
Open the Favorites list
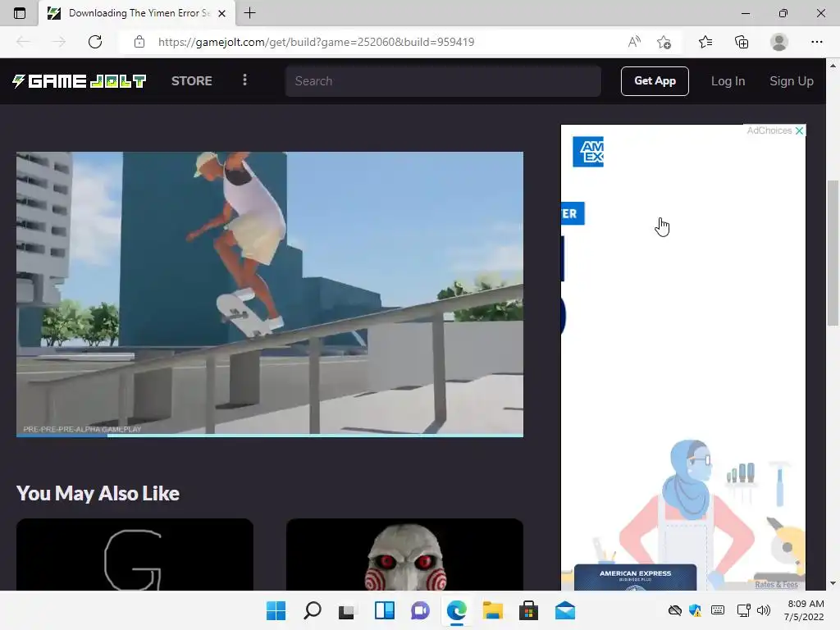click(x=705, y=42)
